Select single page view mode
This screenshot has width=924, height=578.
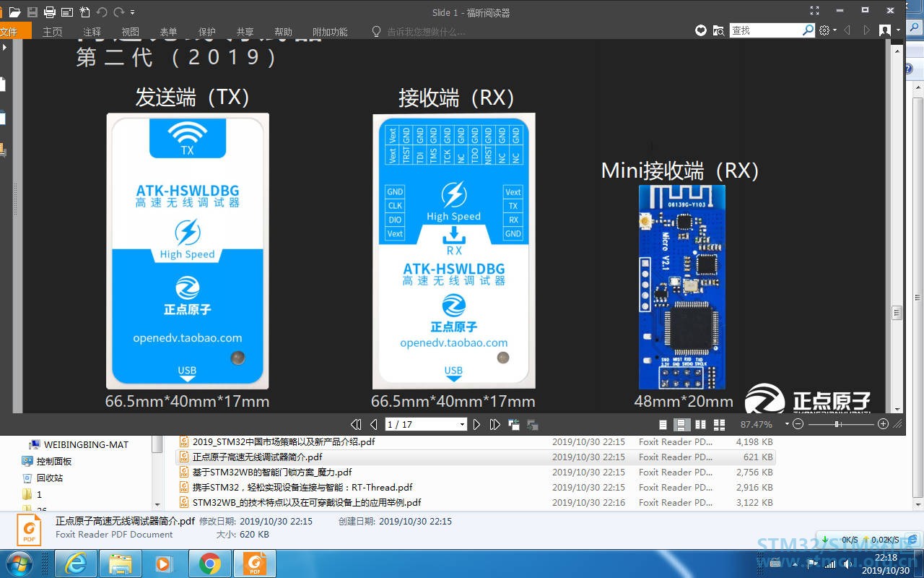click(x=663, y=424)
